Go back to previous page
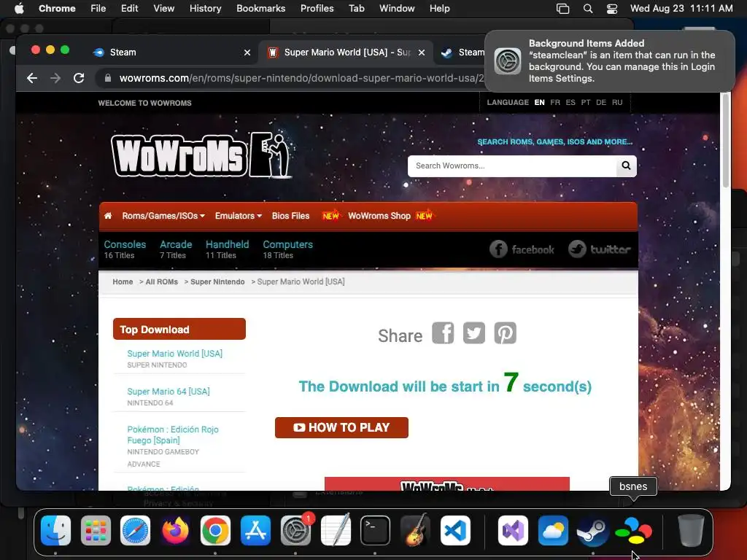Viewport: 747px width, 560px height. [32, 78]
